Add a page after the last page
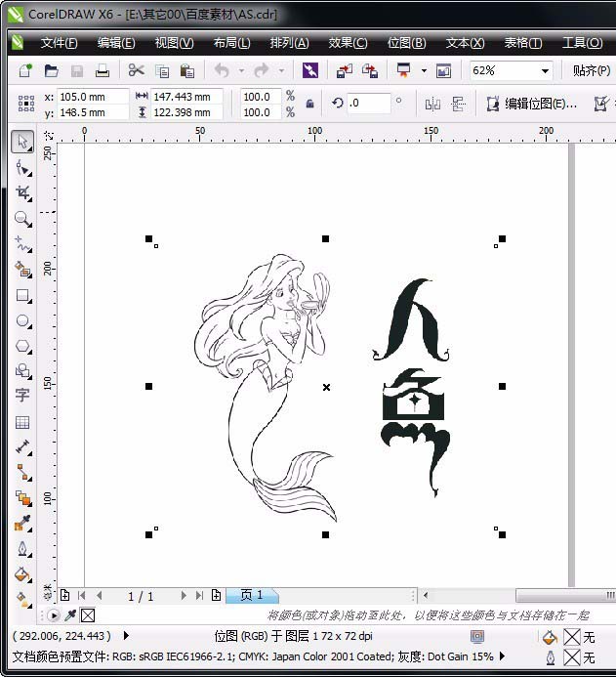 217,595
